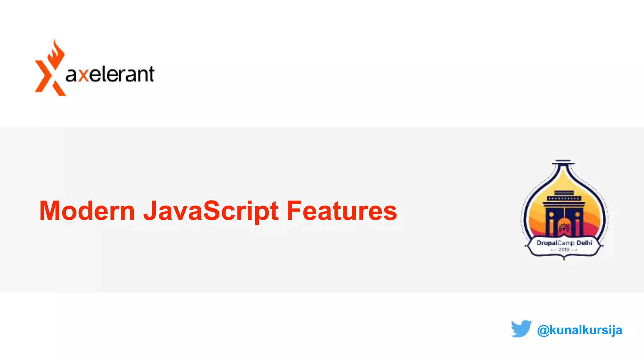Click the flame atop the Axelerant logo

(57, 52)
